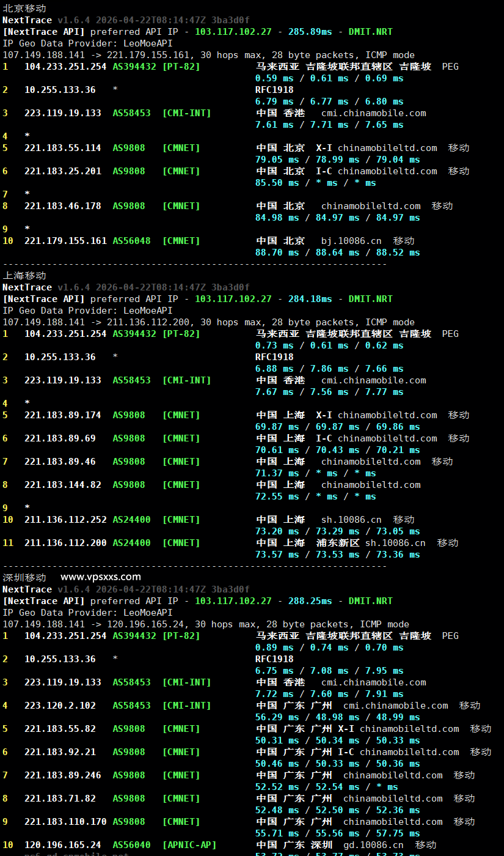Click latency line starting 72.55 ms
The height and width of the screenshot is (856, 504).
tap(316, 496)
